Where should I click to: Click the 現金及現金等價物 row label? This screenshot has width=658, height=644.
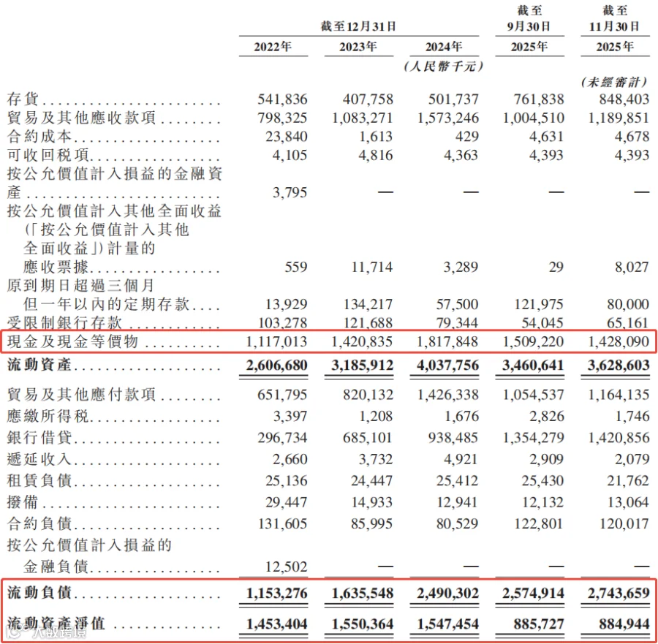pos(72,341)
